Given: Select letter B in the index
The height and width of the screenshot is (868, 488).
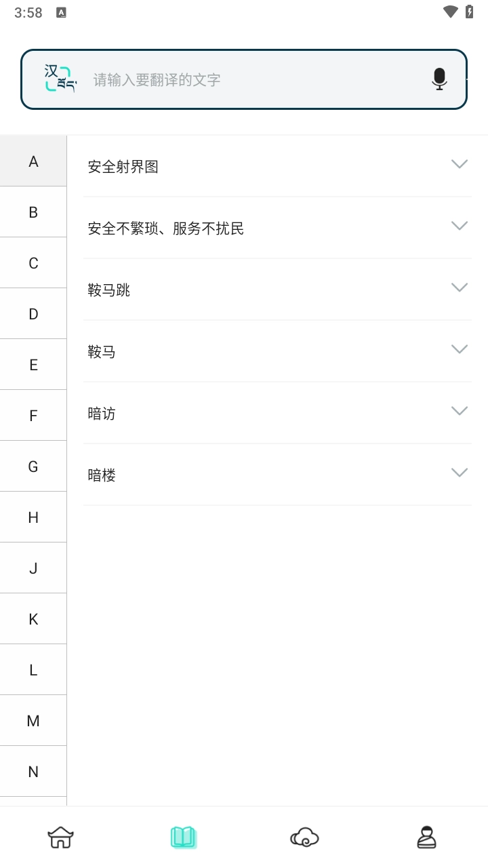Looking at the screenshot, I should (x=33, y=212).
